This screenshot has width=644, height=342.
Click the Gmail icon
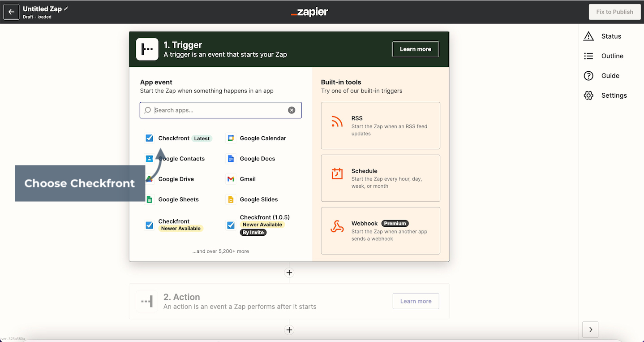[x=231, y=179]
